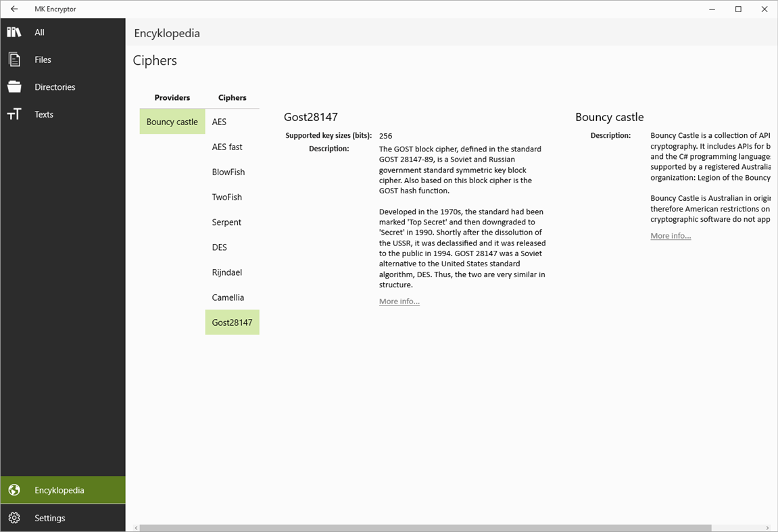Select the Texts encryption icon
The width and height of the screenshot is (778, 532).
pyautogui.click(x=14, y=114)
